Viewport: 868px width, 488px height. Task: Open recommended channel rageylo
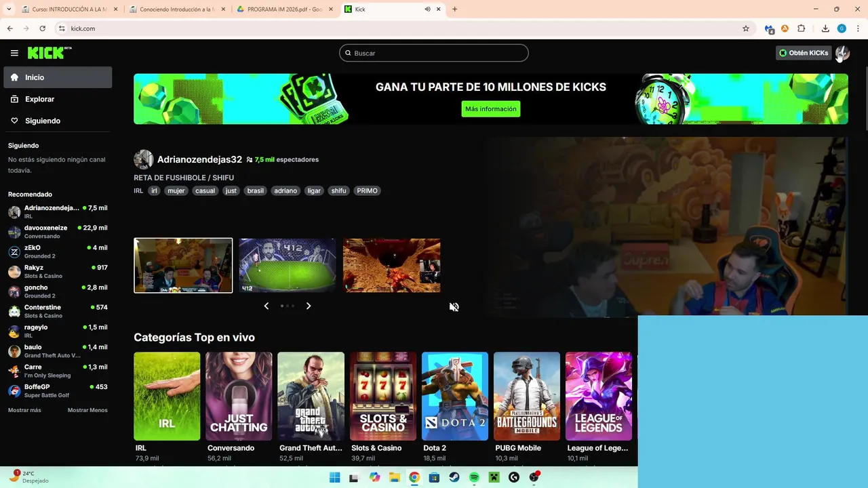(58, 331)
